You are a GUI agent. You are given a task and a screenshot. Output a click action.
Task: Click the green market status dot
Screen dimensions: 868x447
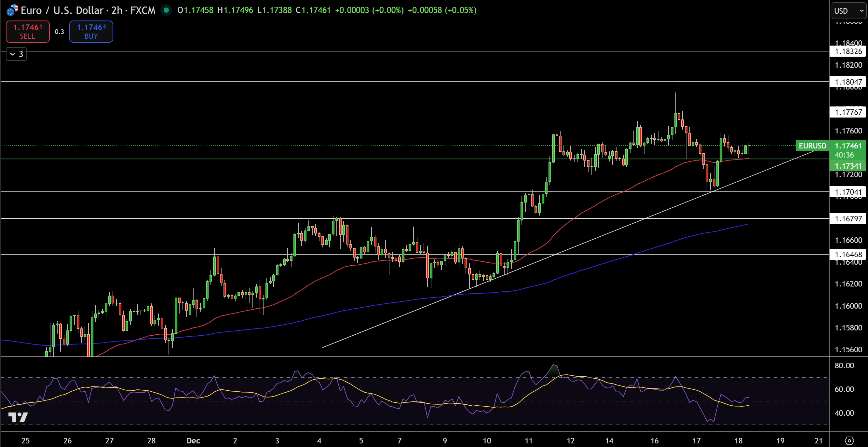[166, 10]
